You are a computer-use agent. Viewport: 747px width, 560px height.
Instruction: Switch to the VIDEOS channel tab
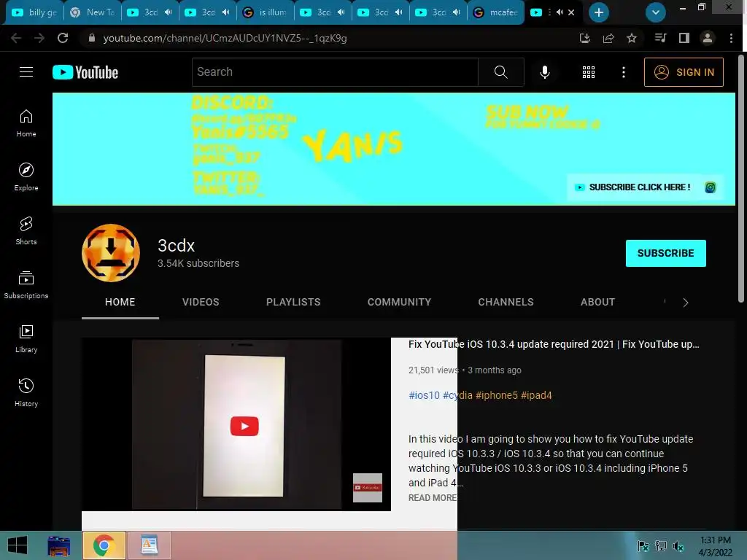pos(201,302)
